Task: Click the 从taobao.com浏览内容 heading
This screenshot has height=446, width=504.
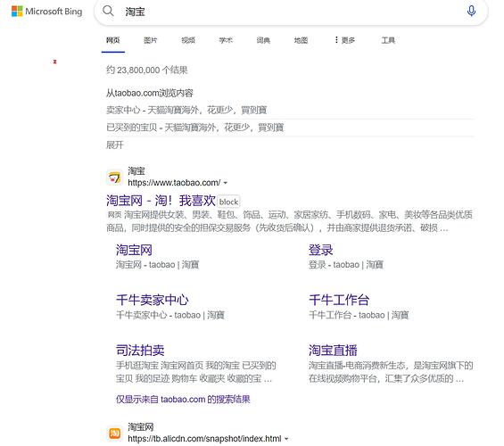Action: pyautogui.click(x=150, y=93)
